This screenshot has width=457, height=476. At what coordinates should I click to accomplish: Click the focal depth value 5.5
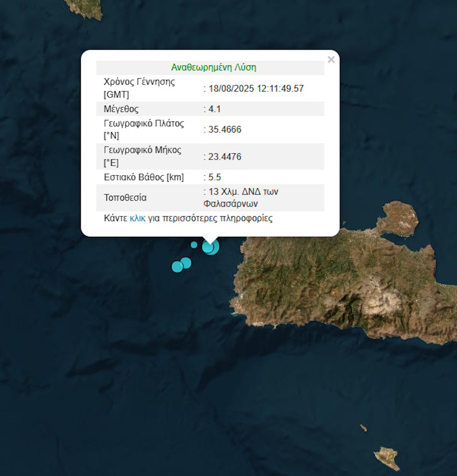214,177
